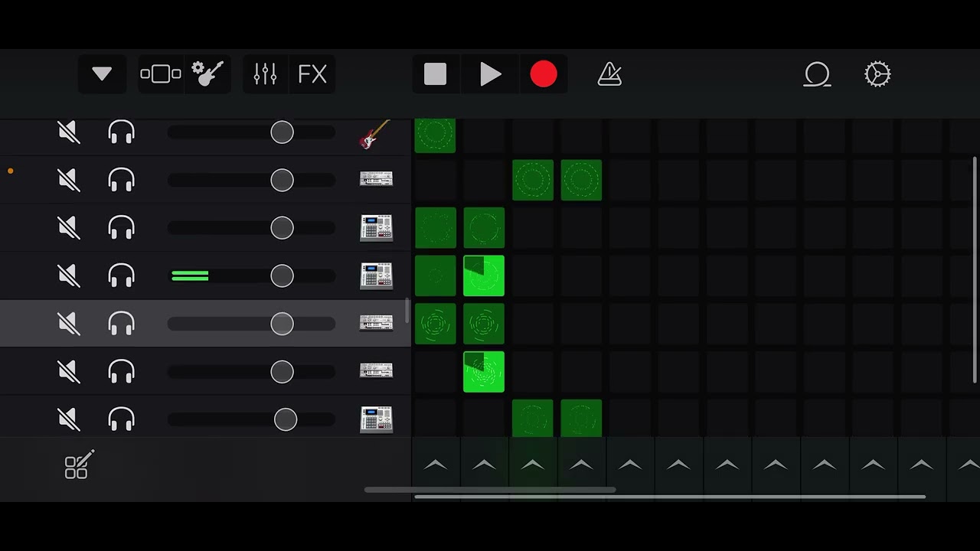This screenshot has height=551, width=980.
Task: Trigger the fourth column of loops
Action: point(581,465)
